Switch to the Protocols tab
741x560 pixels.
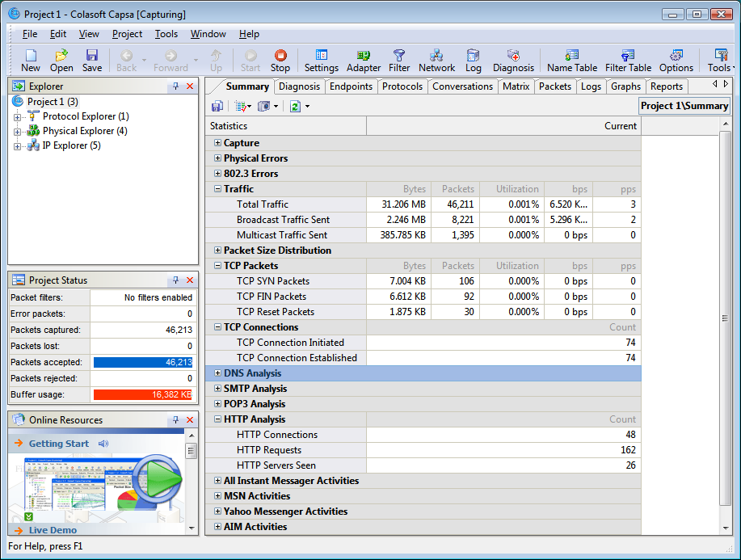[402, 86]
